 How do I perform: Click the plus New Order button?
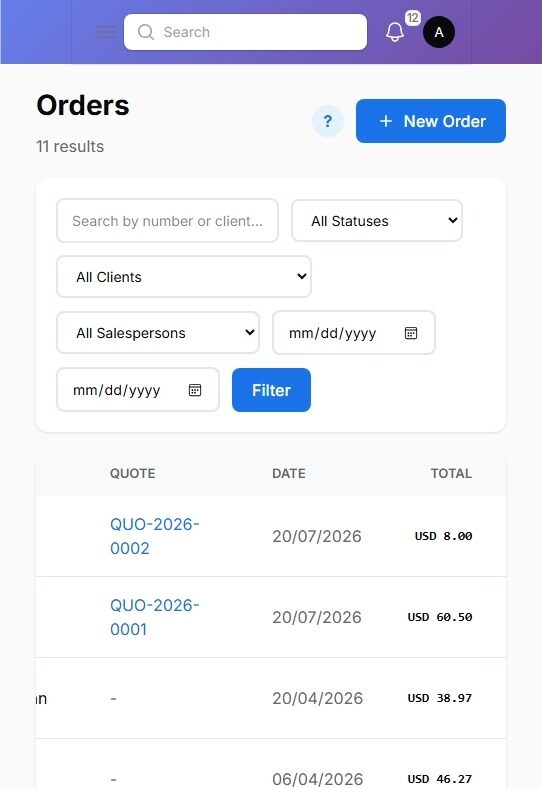431,121
